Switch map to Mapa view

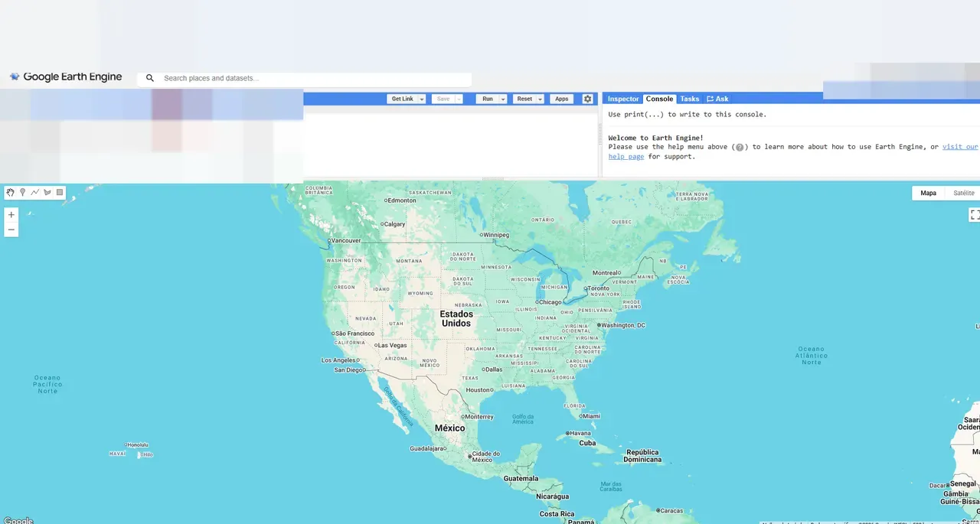pyautogui.click(x=928, y=193)
